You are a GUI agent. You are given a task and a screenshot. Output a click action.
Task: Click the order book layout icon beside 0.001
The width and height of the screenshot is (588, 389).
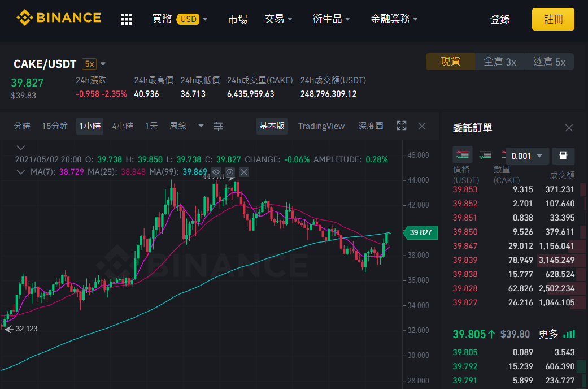click(x=563, y=155)
